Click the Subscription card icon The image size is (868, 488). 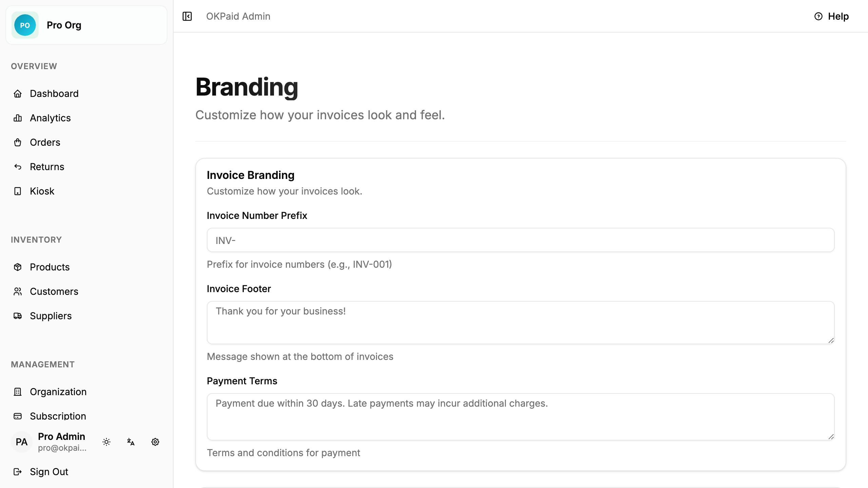[18, 416]
